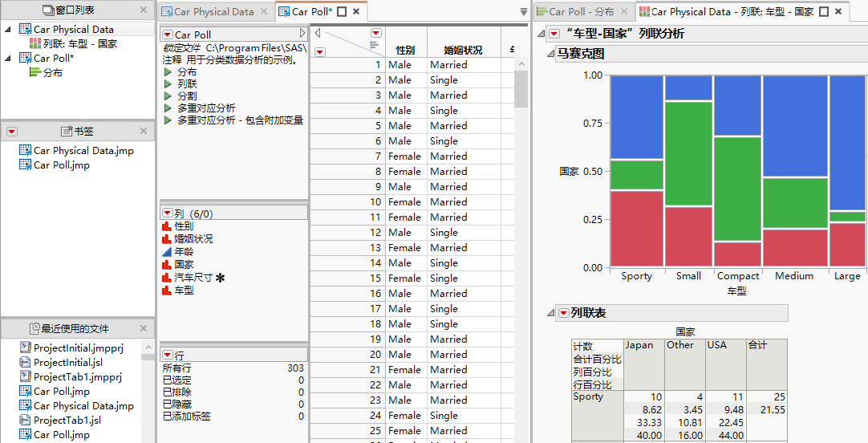Collapse the Car Poll table panel with its arrow
Viewport: 868px width, 443px height.
click(x=302, y=34)
